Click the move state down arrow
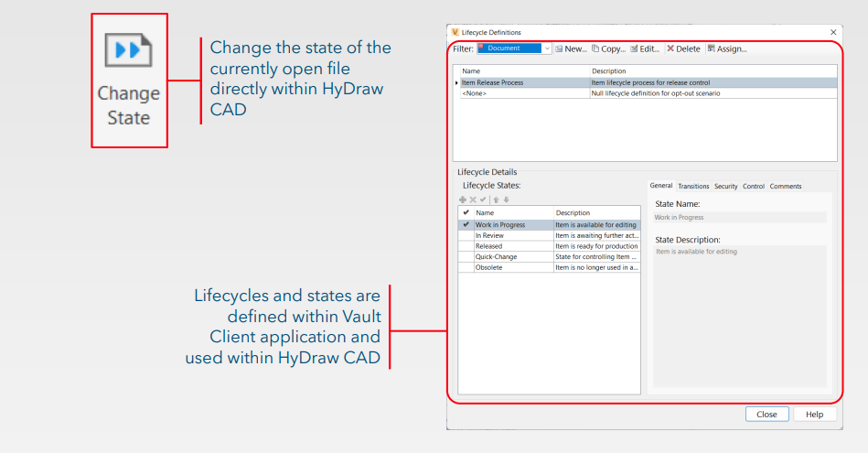This screenshot has width=868, height=453. pyautogui.click(x=506, y=200)
